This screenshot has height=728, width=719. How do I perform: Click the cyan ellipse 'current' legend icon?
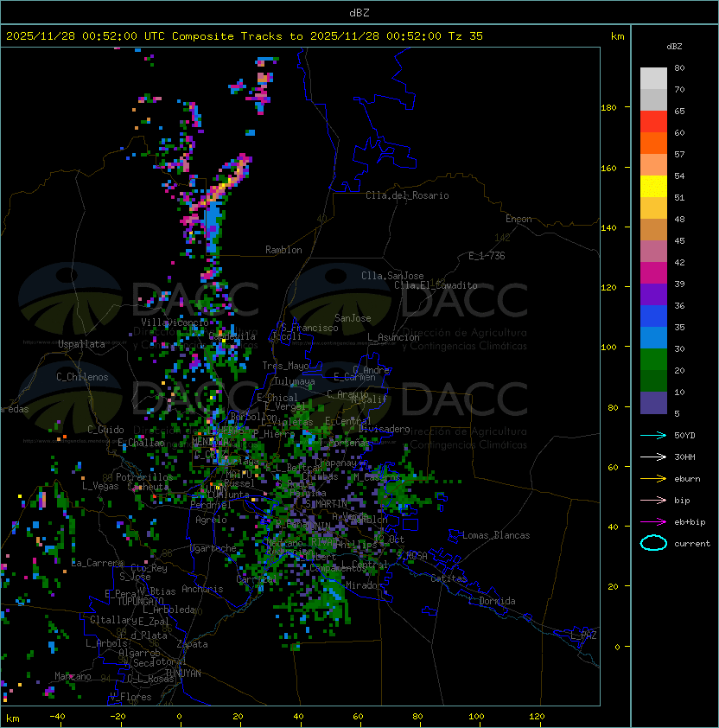point(653,543)
